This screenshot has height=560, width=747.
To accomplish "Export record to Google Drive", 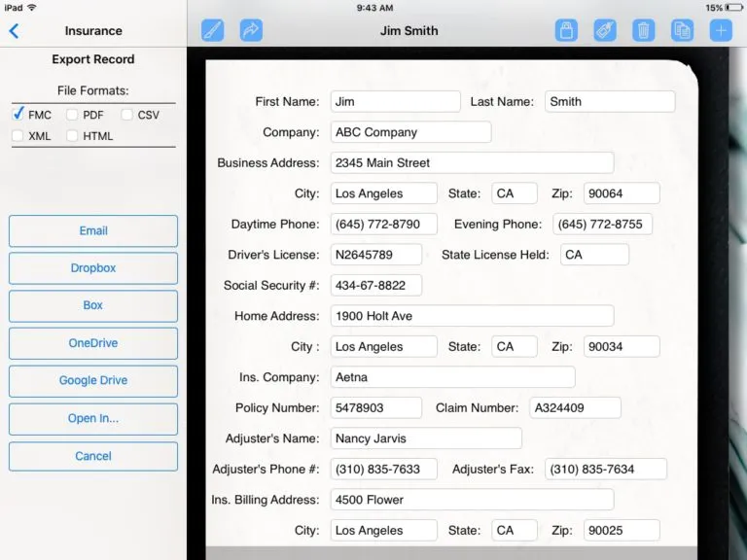I will pos(93,381).
